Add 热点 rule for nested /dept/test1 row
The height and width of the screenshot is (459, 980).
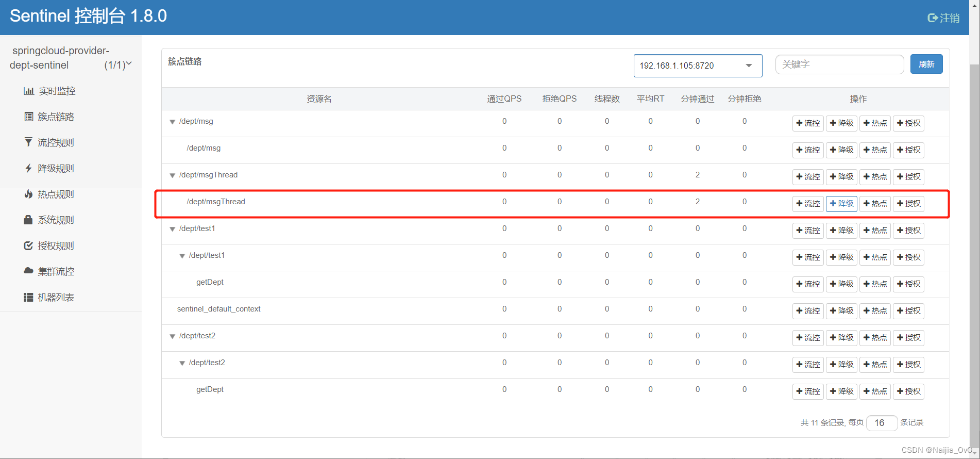coord(875,257)
